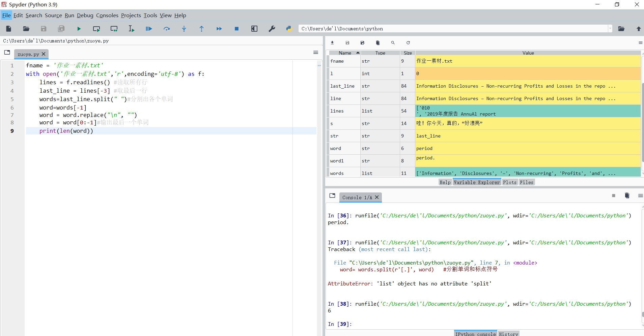644x336 pixels.
Task: Browse editor tabs button
Action: 7,52
